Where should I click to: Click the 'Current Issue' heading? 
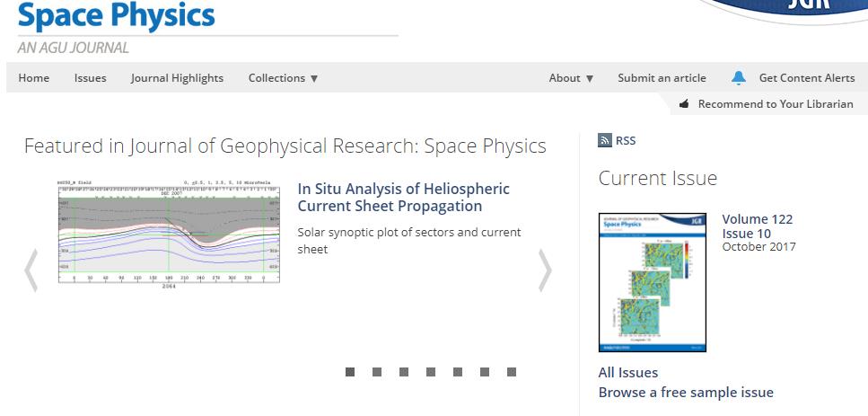pos(658,179)
